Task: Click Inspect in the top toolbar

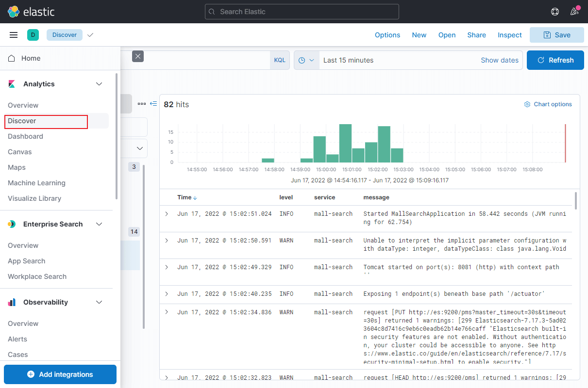Action: [510, 35]
